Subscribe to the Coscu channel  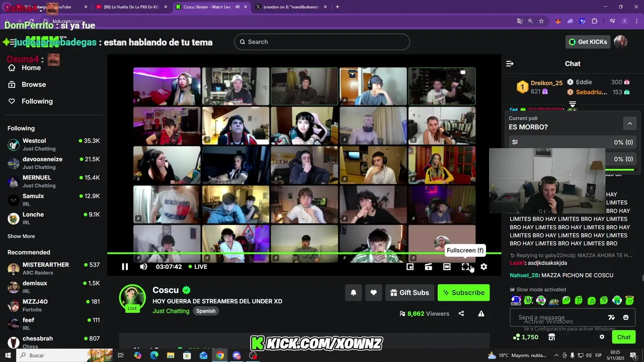pyautogui.click(x=463, y=293)
